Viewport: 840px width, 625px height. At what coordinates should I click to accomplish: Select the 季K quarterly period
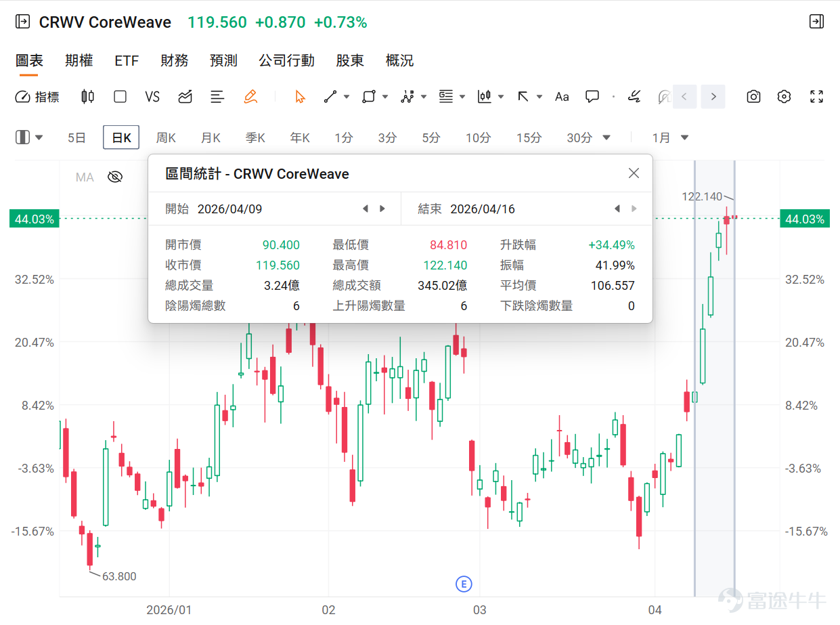point(255,137)
